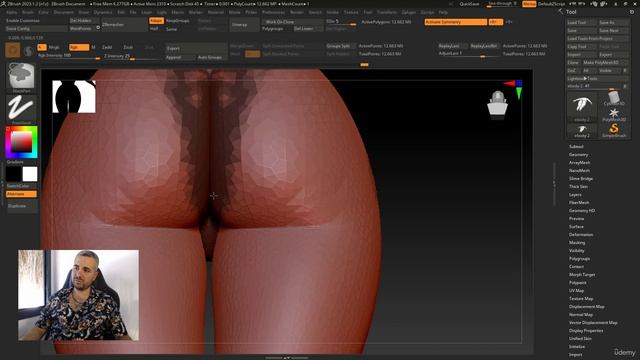640x360 pixels.
Task: Select the large ebody_2 tool thumbnail
Action: pos(582,107)
